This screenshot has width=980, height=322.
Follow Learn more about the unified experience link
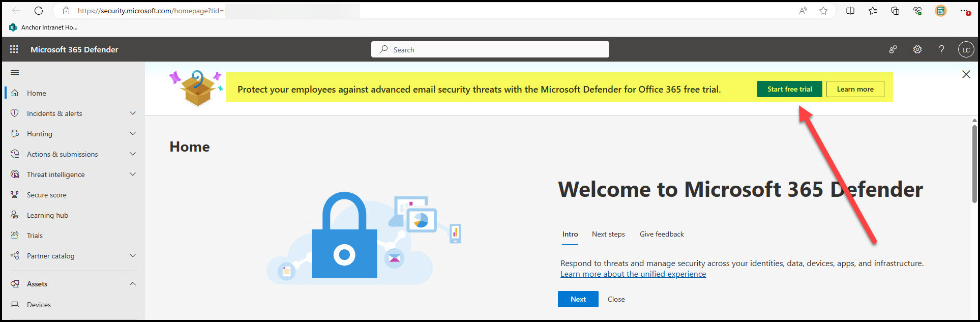point(633,274)
